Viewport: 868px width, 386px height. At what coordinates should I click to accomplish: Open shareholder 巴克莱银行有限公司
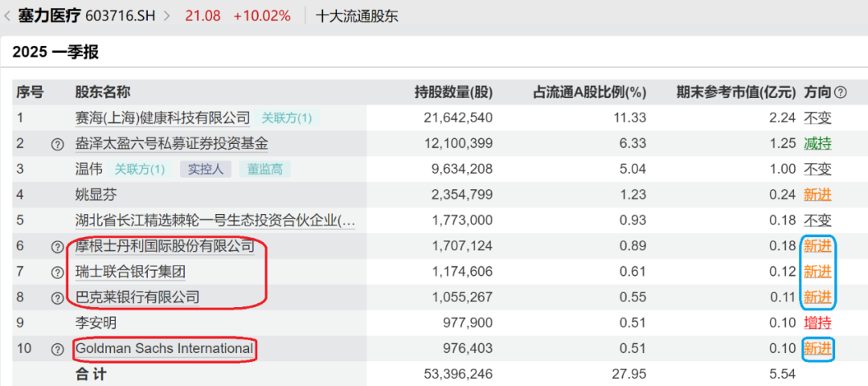[x=137, y=298]
